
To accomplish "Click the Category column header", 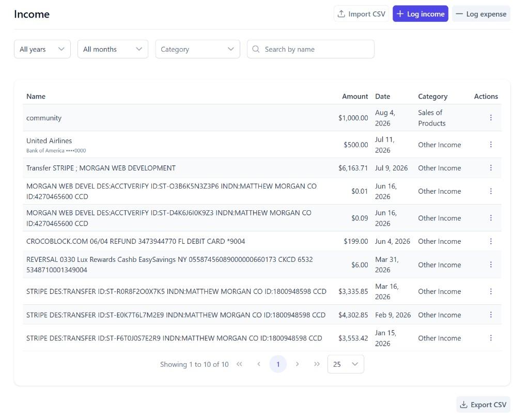I will [x=433, y=97].
